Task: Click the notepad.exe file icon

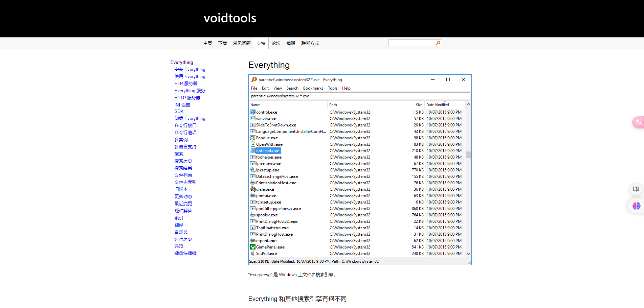Action: point(252,150)
